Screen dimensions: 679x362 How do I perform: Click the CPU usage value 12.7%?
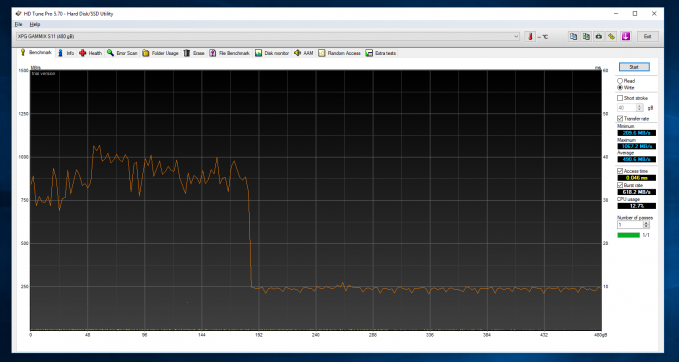(637, 206)
